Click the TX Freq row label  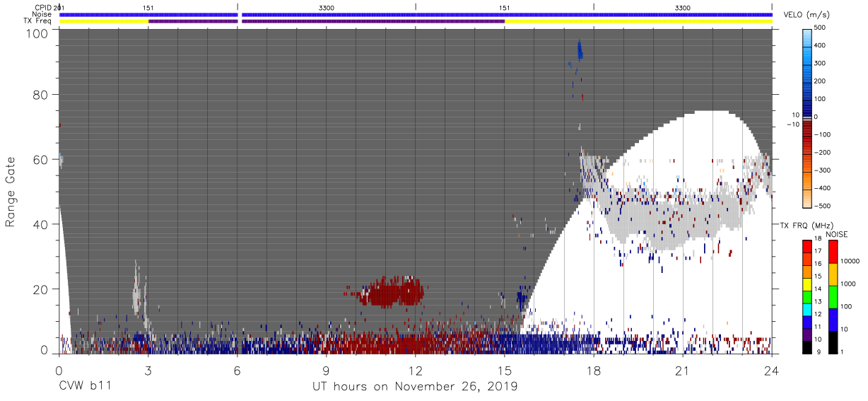click(38, 21)
